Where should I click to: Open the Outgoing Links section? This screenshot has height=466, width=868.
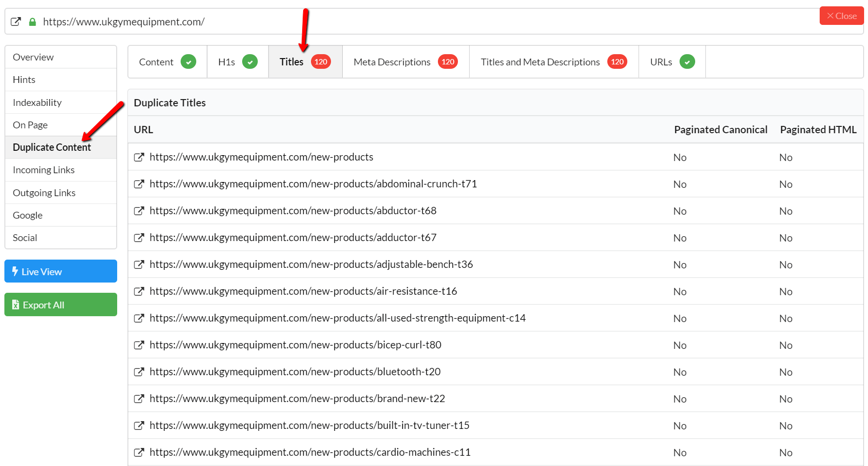click(x=61, y=193)
